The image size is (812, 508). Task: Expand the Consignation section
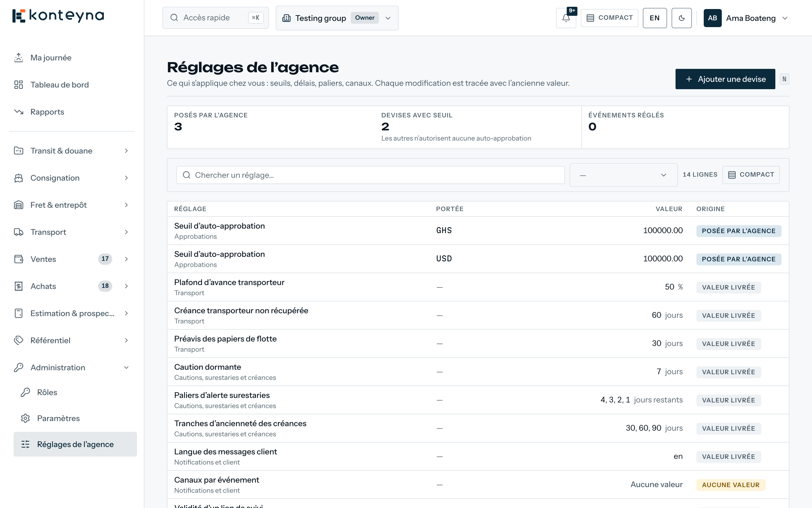pyautogui.click(x=127, y=178)
